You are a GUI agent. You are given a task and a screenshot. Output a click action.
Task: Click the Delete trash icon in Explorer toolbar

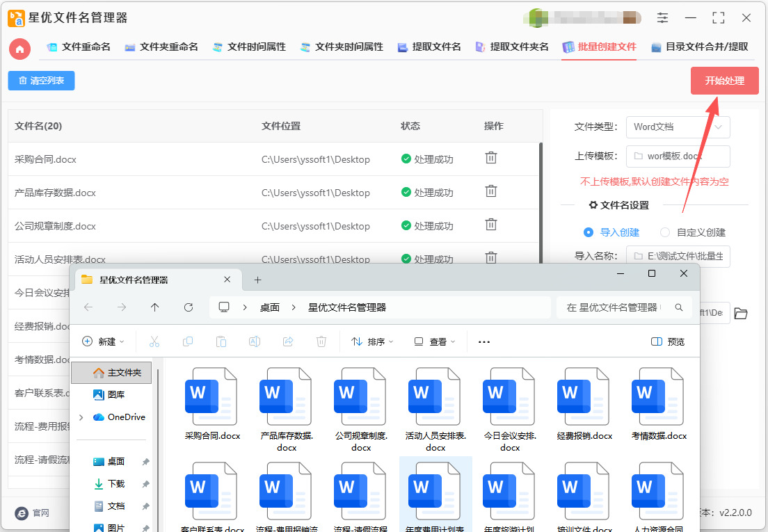point(321,341)
